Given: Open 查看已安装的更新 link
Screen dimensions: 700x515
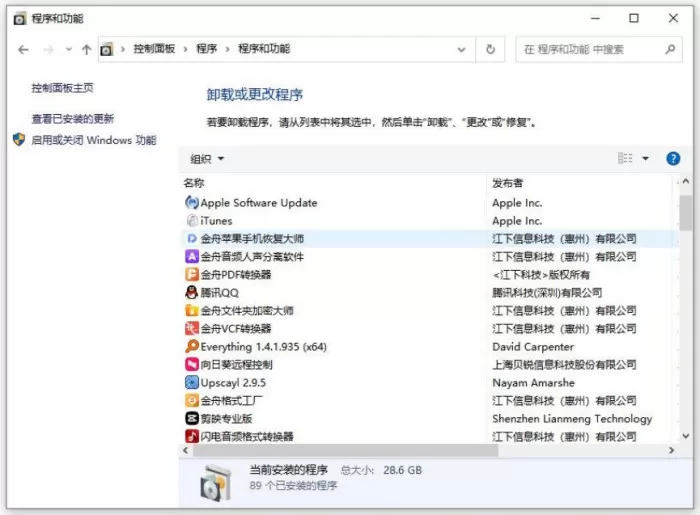Looking at the screenshot, I should click(73, 119).
